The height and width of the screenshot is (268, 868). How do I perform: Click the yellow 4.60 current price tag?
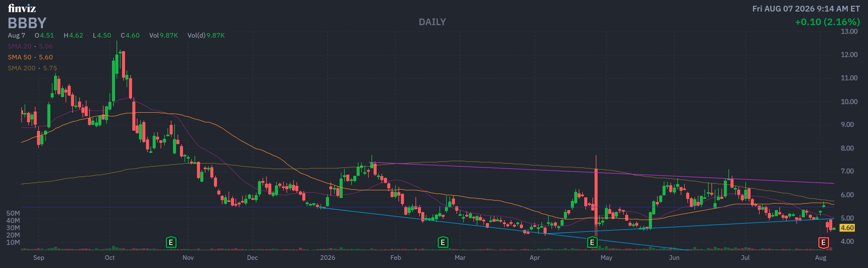pyautogui.click(x=847, y=228)
